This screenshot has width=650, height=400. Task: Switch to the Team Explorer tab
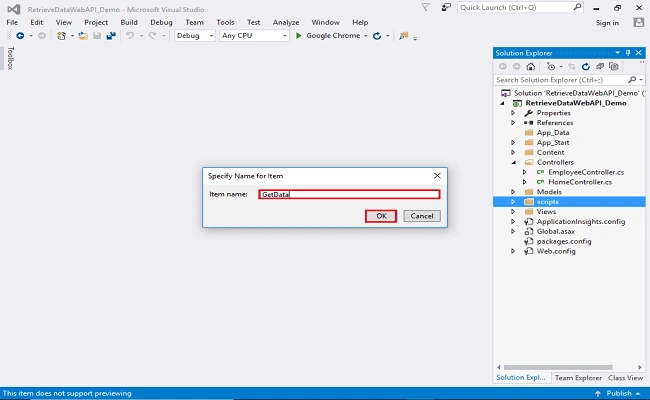coord(578,378)
